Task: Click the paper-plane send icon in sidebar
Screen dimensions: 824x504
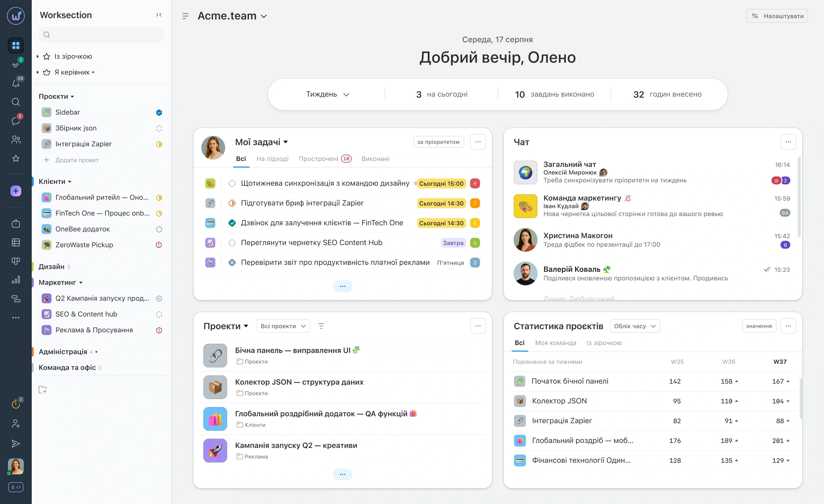Action: [16, 444]
